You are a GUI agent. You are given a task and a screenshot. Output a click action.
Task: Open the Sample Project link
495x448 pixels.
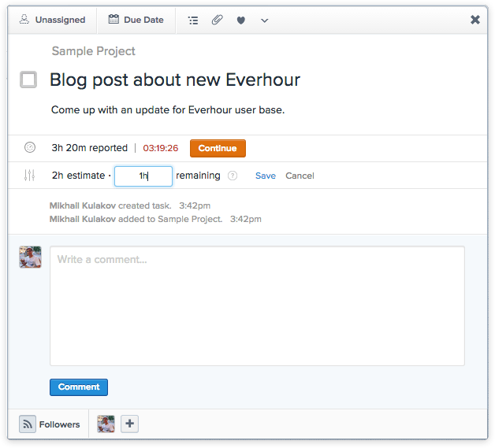[93, 51]
